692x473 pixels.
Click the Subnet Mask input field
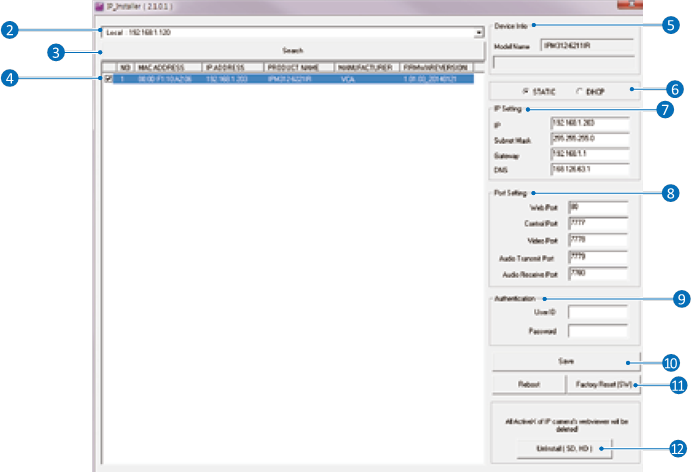[x=590, y=140]
